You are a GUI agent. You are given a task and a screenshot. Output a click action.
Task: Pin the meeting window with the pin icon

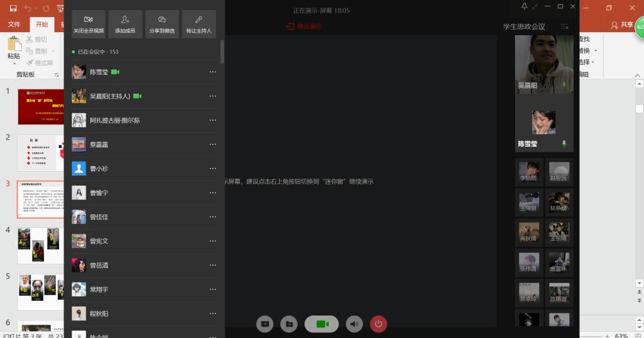525,6
